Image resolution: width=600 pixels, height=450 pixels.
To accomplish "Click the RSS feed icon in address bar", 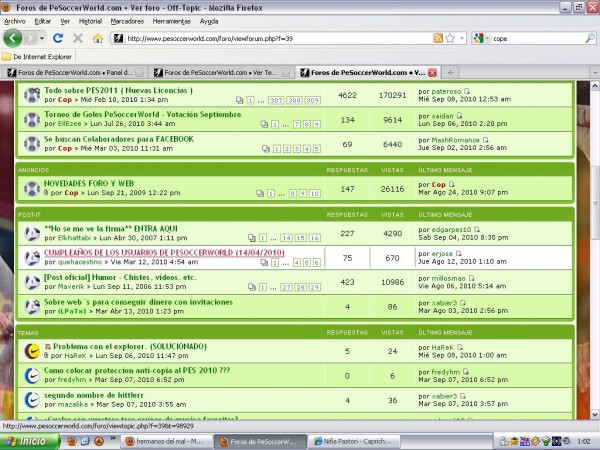I will coord(438,38).
